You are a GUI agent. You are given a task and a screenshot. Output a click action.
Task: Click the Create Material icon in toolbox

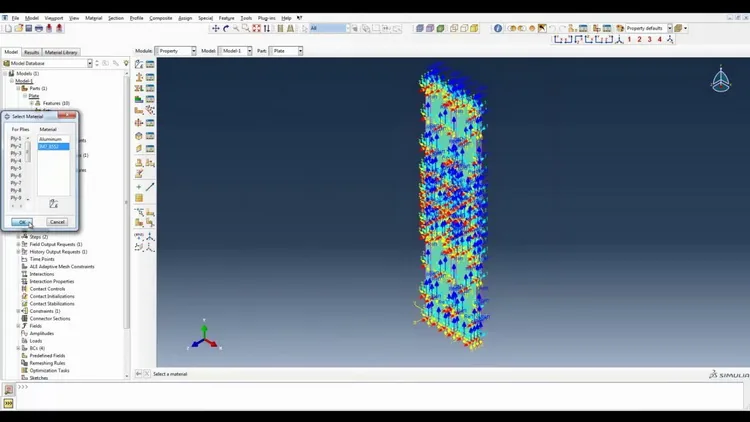[139, 64]
